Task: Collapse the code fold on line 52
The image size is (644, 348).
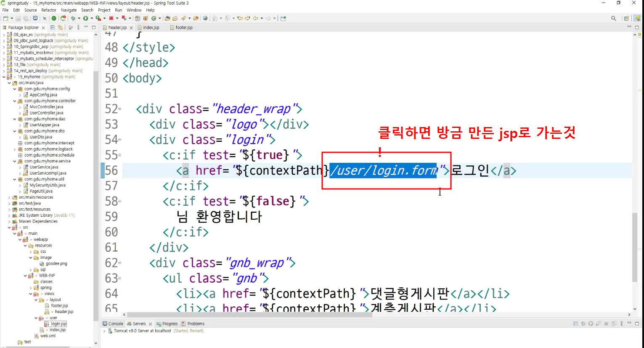Action: tap(120, 109)
